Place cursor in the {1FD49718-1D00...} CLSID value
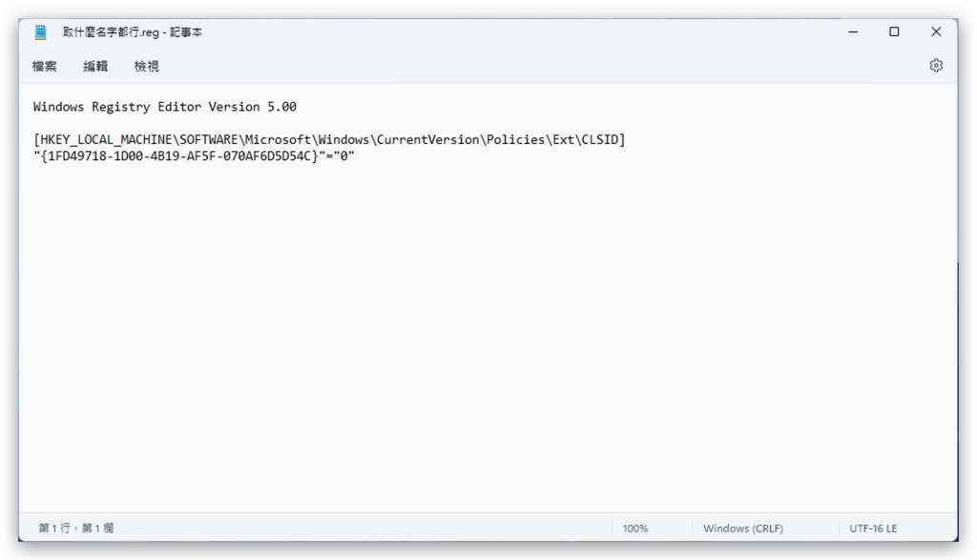 [x=179, y=156]
